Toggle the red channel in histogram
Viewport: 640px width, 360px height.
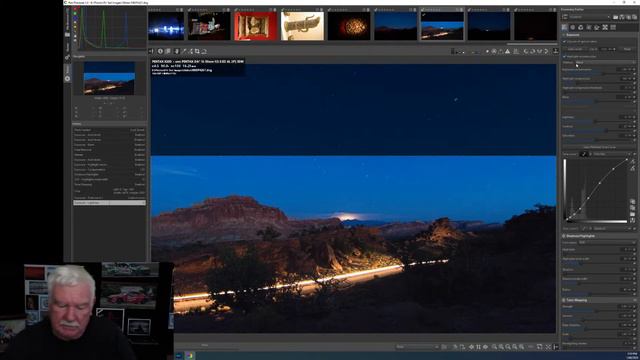click(75, 9)
